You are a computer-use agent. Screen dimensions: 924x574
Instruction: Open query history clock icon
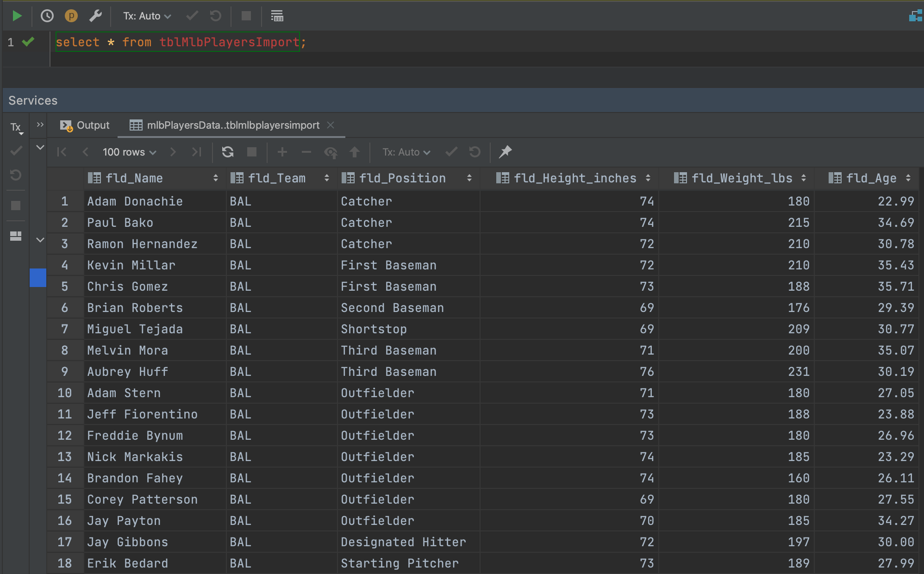(x=47, y=16)
